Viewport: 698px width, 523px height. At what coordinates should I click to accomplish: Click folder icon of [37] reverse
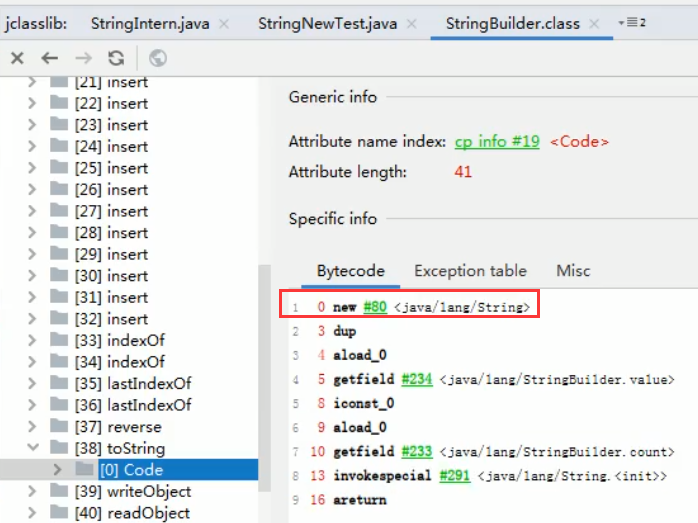pos(59,426)
